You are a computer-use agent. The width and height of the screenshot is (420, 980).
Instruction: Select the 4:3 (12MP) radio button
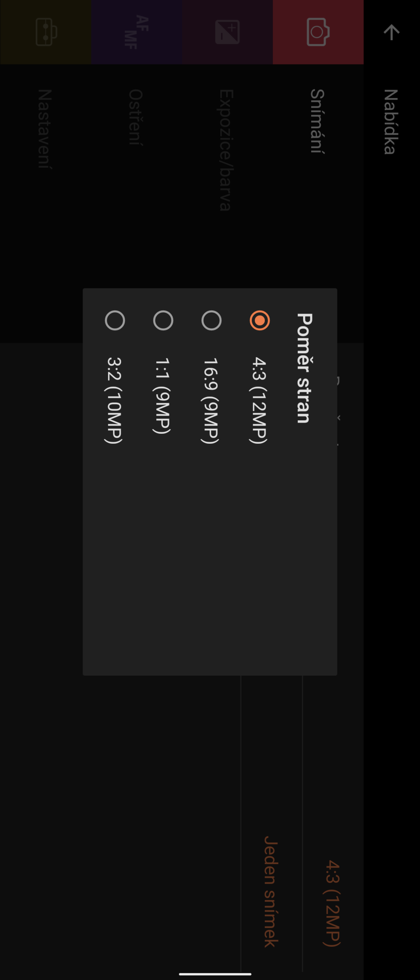[260, 320]
